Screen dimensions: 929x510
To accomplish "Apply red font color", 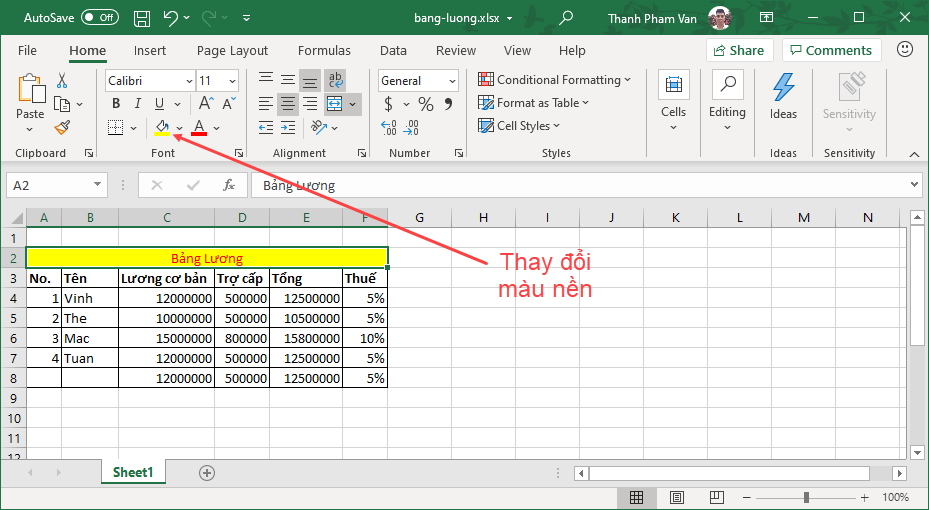I will click(x=199, y=128).
